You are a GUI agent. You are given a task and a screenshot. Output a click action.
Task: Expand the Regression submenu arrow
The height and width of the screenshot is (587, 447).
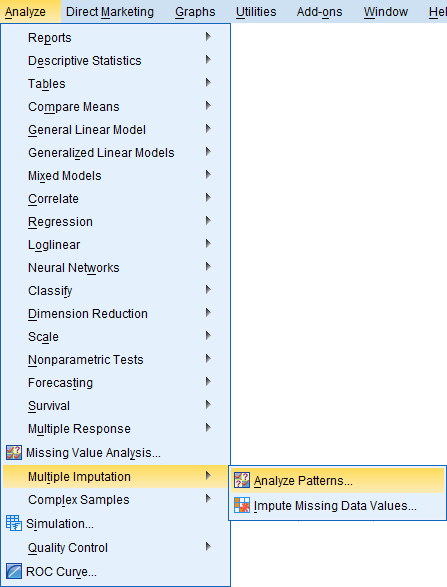[209, 220]
